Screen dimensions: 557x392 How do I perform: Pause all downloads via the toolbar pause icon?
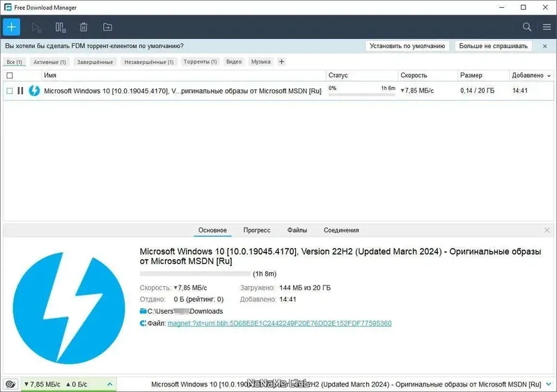[61, 27]
